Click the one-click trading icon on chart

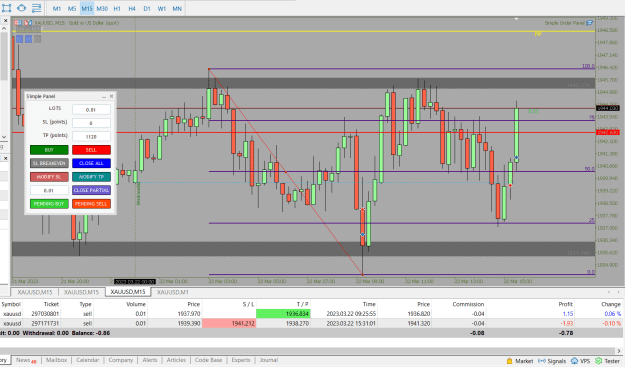(x=18, y=23)
